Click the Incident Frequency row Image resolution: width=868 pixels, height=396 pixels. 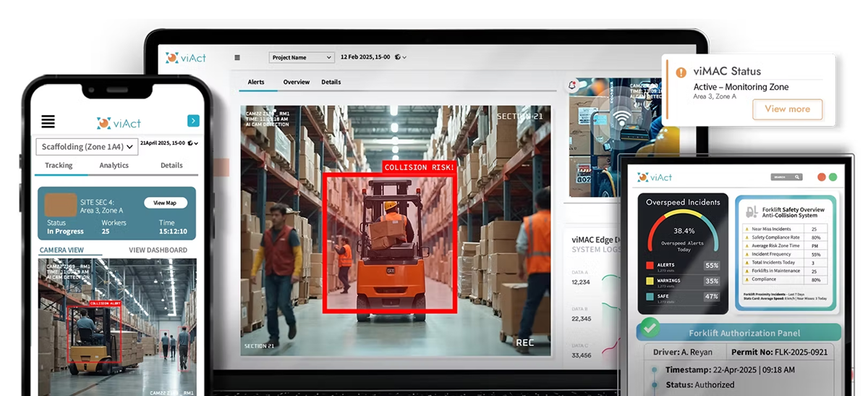click(786, 255)
